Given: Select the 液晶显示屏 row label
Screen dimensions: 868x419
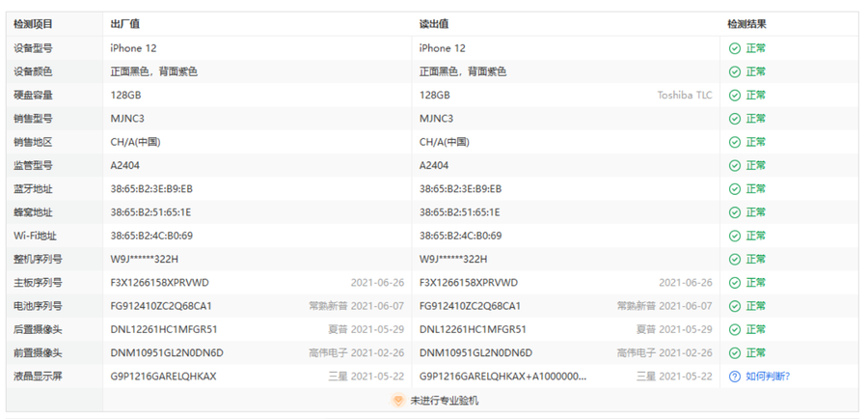Looking at the screenshot, I should coord(39,377).
